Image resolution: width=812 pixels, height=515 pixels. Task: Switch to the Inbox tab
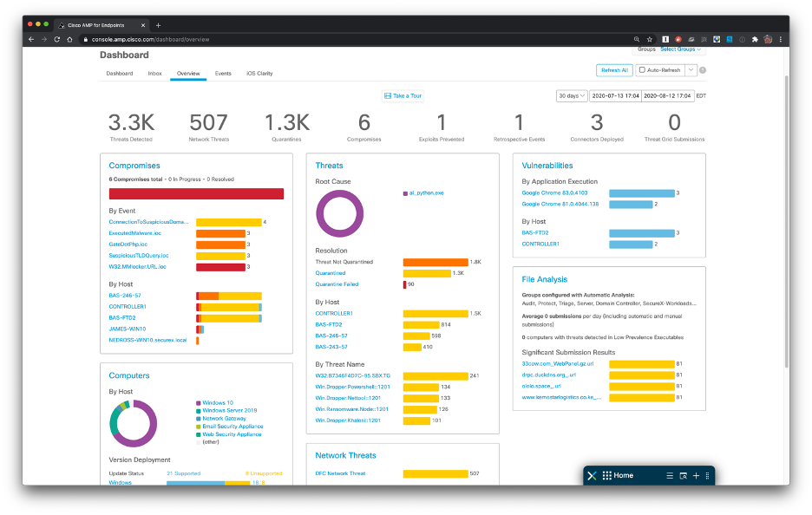coord(154,74)
